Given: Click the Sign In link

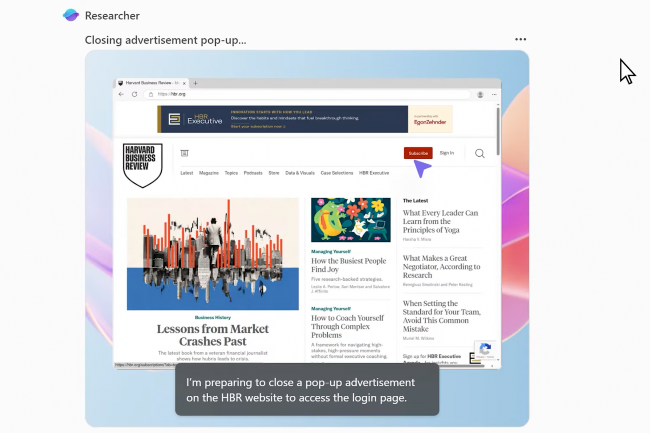Looking at the screenshot, I should pyautogui.click(x=446, y=153).
